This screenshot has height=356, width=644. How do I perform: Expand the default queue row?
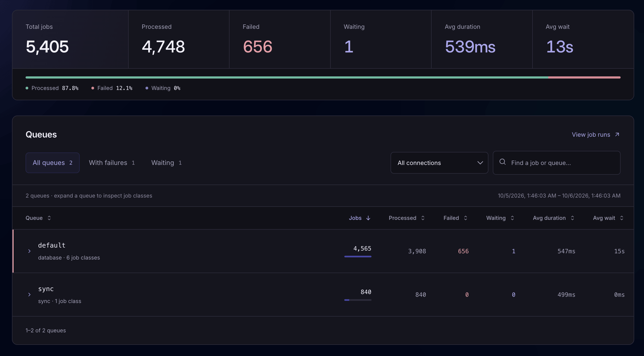click(29, 251)
